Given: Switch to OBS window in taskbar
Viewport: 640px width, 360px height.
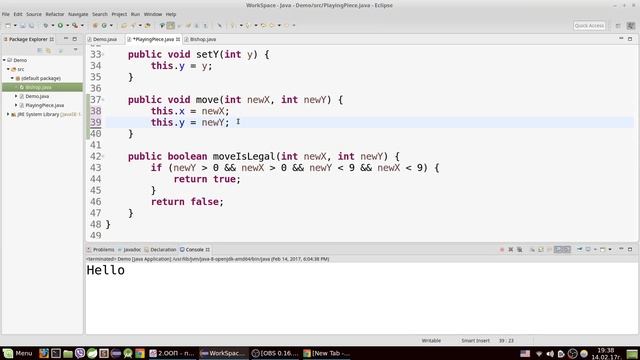Looking at the screenshot, I should [275, 353].
